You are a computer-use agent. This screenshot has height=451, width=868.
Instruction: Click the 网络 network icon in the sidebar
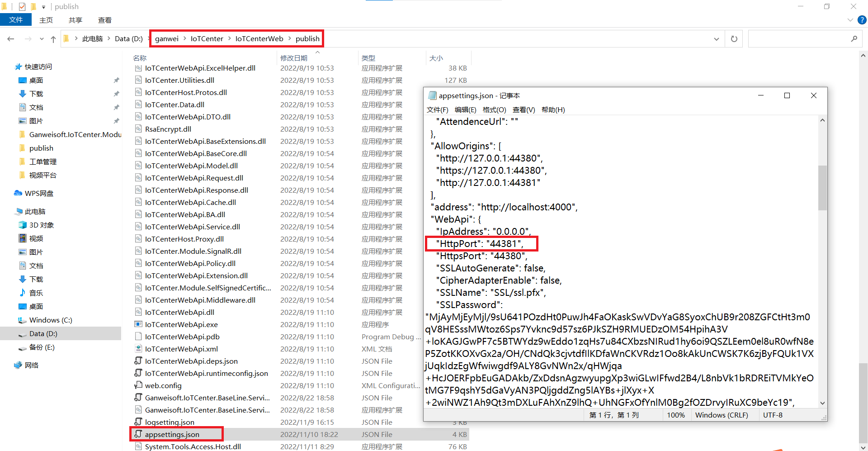[18, 365]
